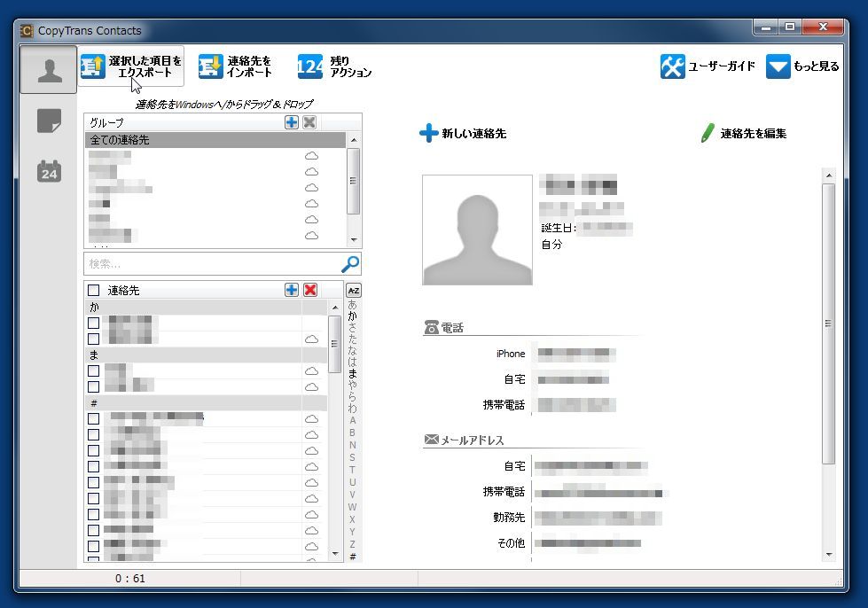
Task: Jump to ま in the alphabet index
Action: pyautogui.click(x=353, y=374)
